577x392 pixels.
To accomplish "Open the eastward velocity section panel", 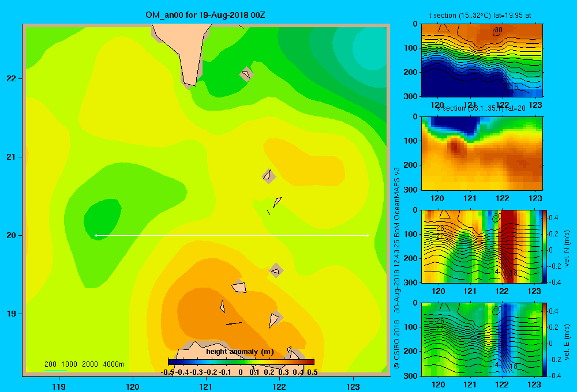I will pyautogui.click(x=482, y=340).
